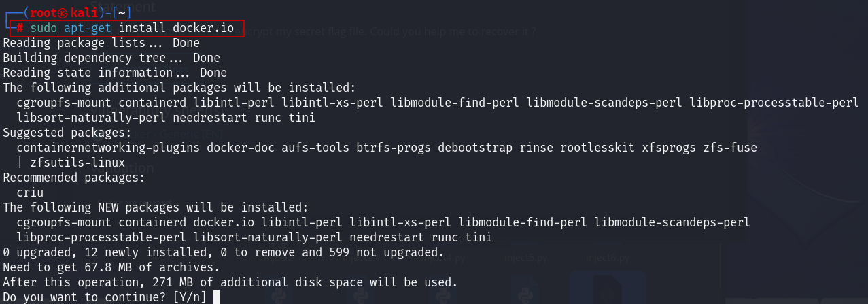Click the '271 MB of additional disk space' line
Image resolution: width=868 pixels, height=304 pixels.
click(230, 282)
